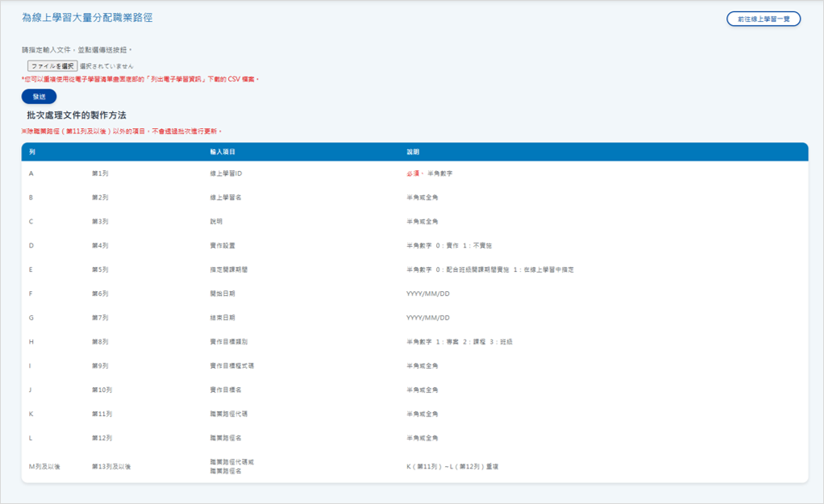Click the 結束日期 item in row G

click(x=222, y=318)
